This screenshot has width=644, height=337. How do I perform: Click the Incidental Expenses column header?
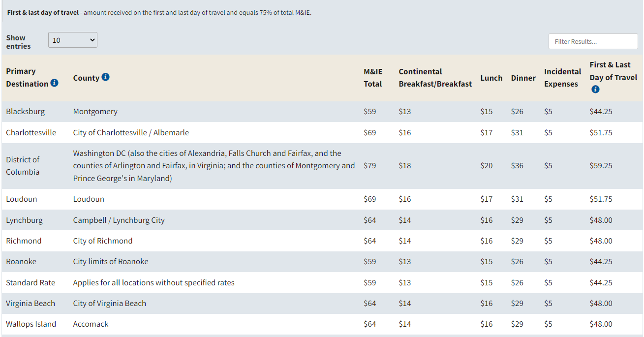pos(562,78)
